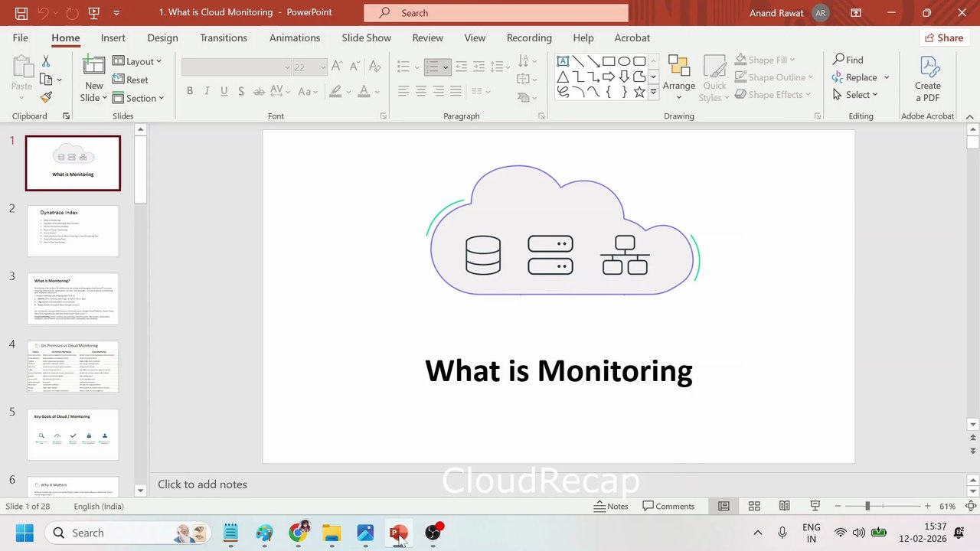The height and width of the screenshot is (551, 980).
Task: Toggle Center alignment button
Action: 421,91
